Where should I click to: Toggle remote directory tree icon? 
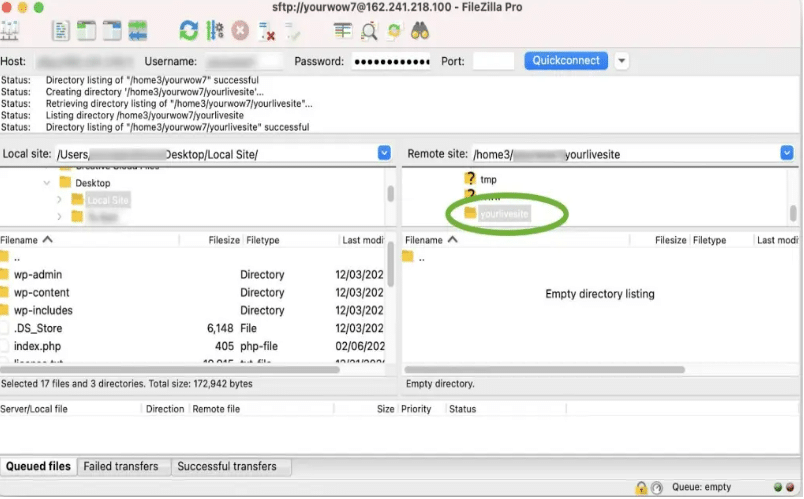(112, 31)
